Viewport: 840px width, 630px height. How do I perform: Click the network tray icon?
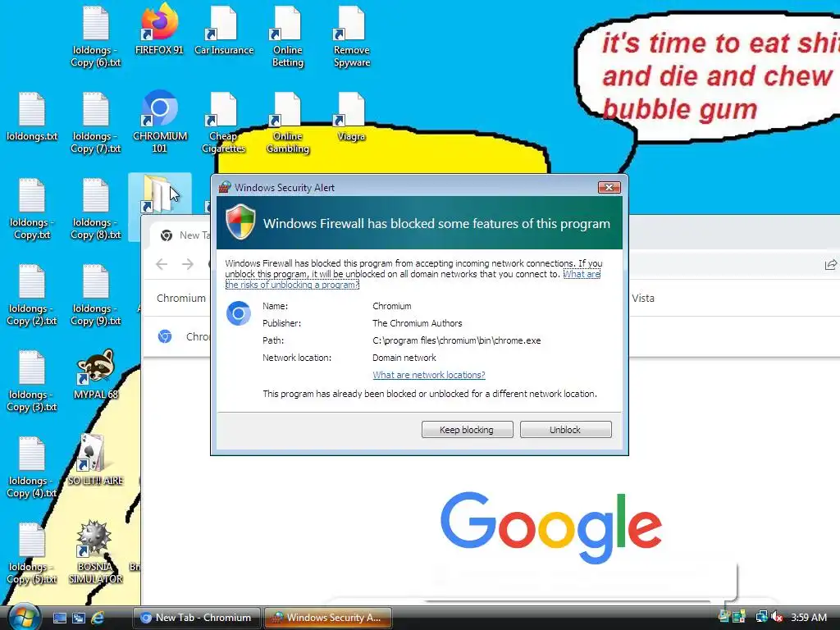(x=761, y=617)
